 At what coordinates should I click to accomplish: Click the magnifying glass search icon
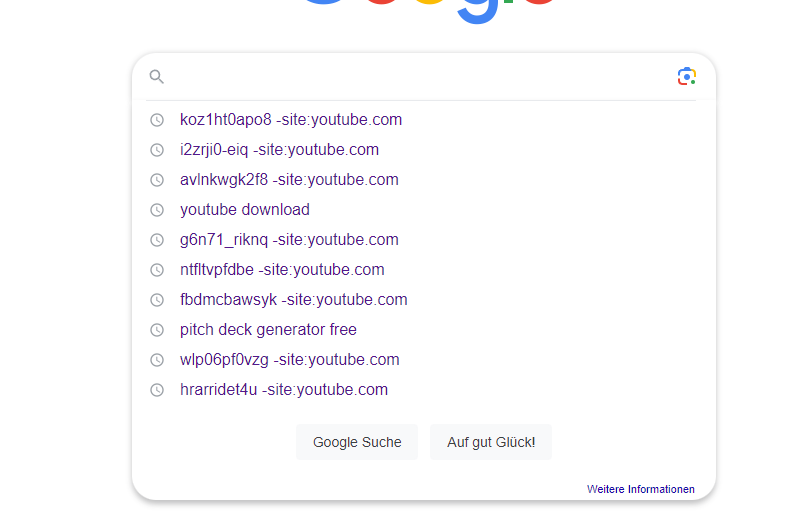(x=156, y=77)
